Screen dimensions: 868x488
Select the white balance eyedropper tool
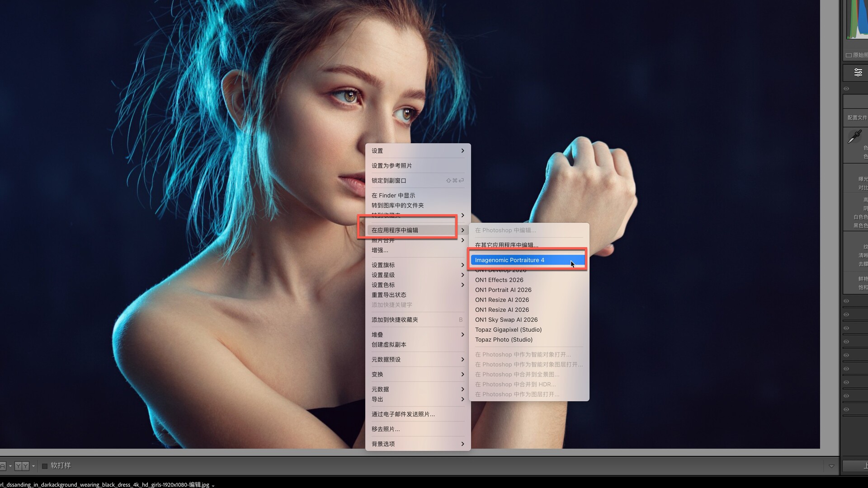[x=854, y=136]
